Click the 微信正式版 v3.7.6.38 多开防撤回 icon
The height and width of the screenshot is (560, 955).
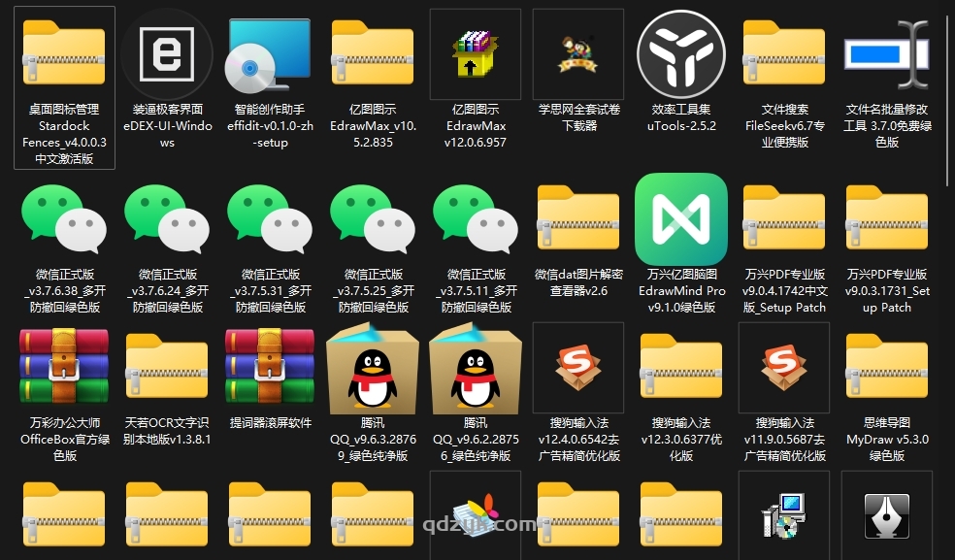(x=63, y=219)
